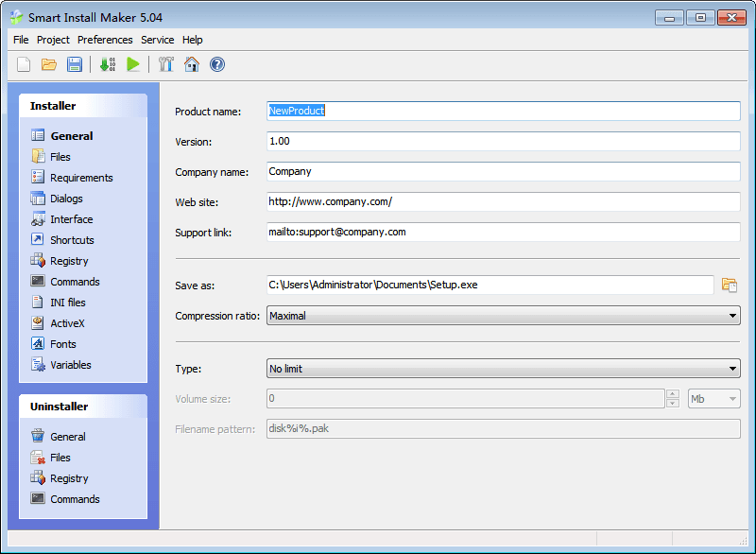Image resolution: width=756 pixels, height=554 pixels.
Task: Maximize the Smart Install Maker window
Action: tap(700, 18)
